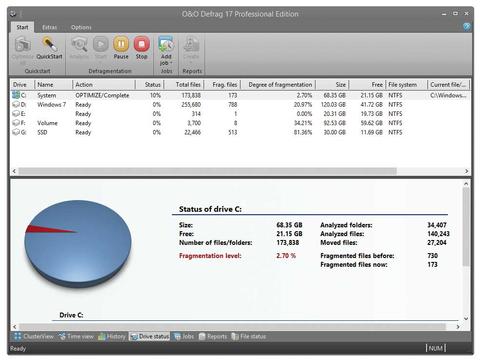Click status panel scroll left arrow
This screenshot has height=362, width=480.
[x=14, y=327]
